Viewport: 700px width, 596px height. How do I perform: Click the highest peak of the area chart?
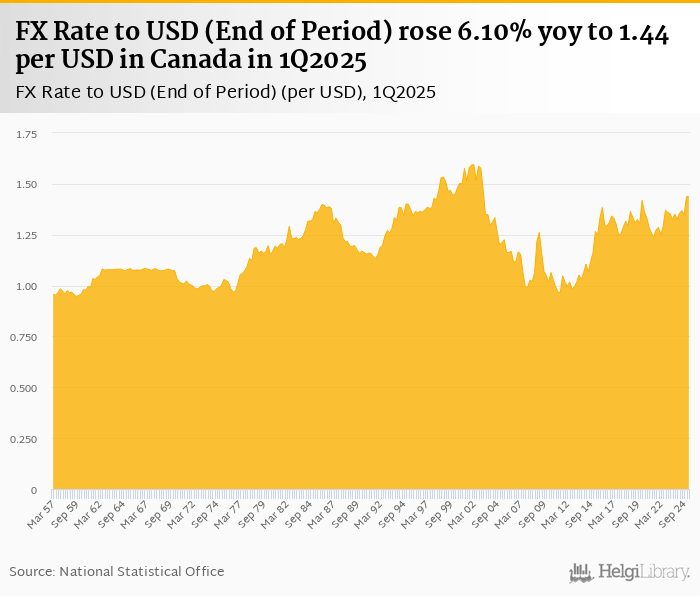click(x=475, y=166)
